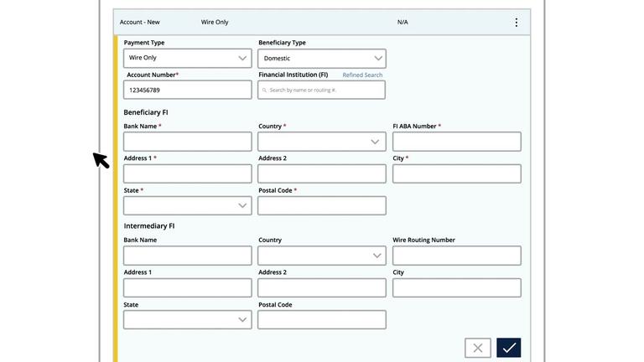The height and width of the screenshot is (362, 644).
Task: Click the Intermediary FI Bank Name field
Action: (188, 256)
